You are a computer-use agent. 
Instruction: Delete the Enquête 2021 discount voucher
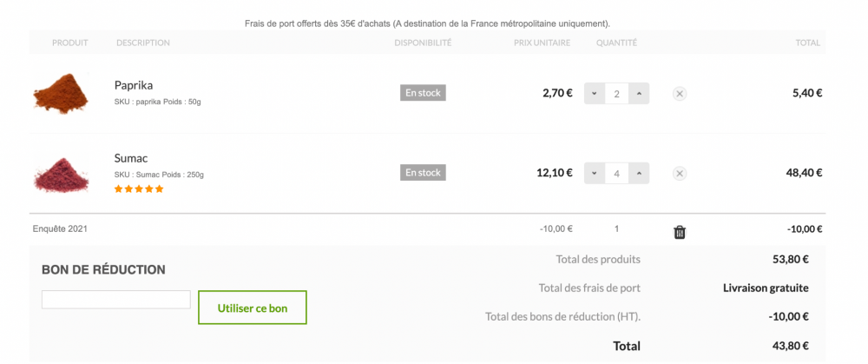click(x=680, y=231)
